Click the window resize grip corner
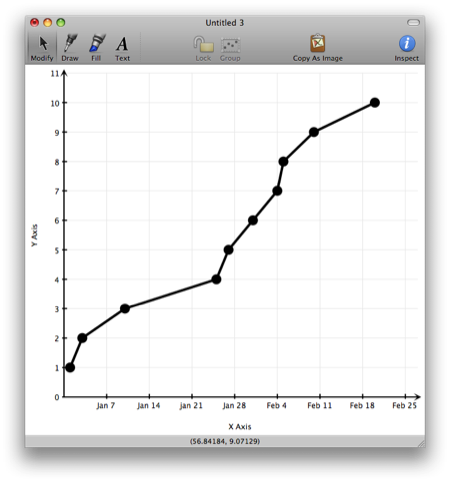This screenshot has height=482, width=450. [x=421, y=443]
